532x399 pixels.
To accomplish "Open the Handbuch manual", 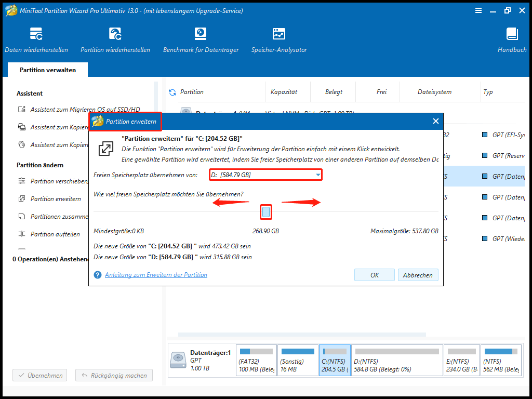I will [512, 40].
